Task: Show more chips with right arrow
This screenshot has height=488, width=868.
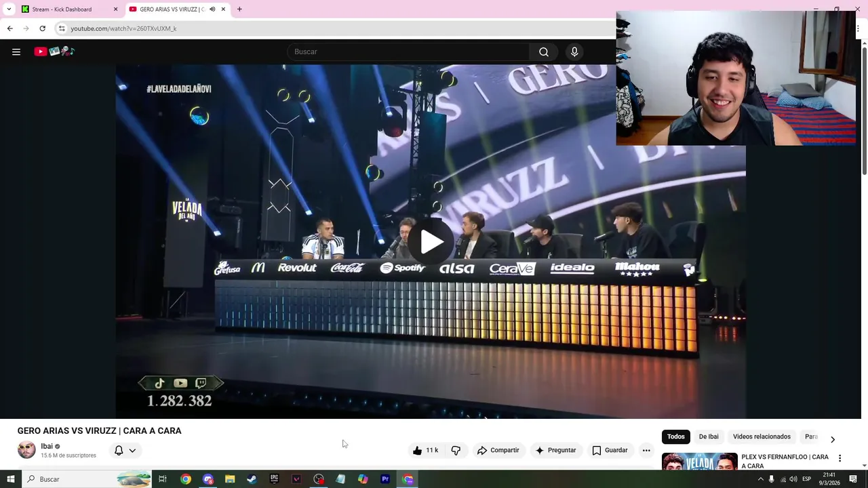Action: point(833,439)
